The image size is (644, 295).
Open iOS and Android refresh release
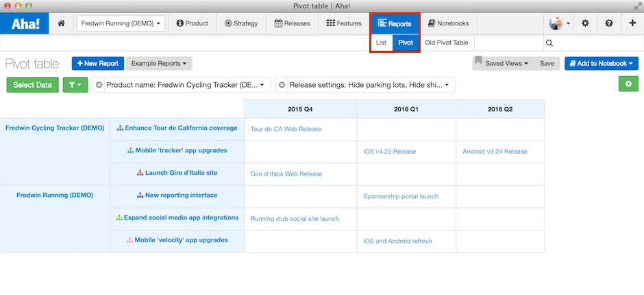click(x=397, y=241)
